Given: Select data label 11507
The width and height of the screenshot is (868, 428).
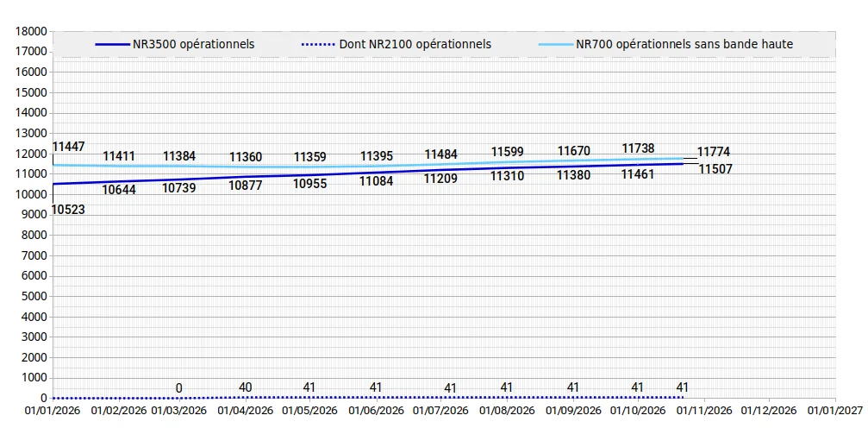Looking at the screenshot, I should pos(715,170).
